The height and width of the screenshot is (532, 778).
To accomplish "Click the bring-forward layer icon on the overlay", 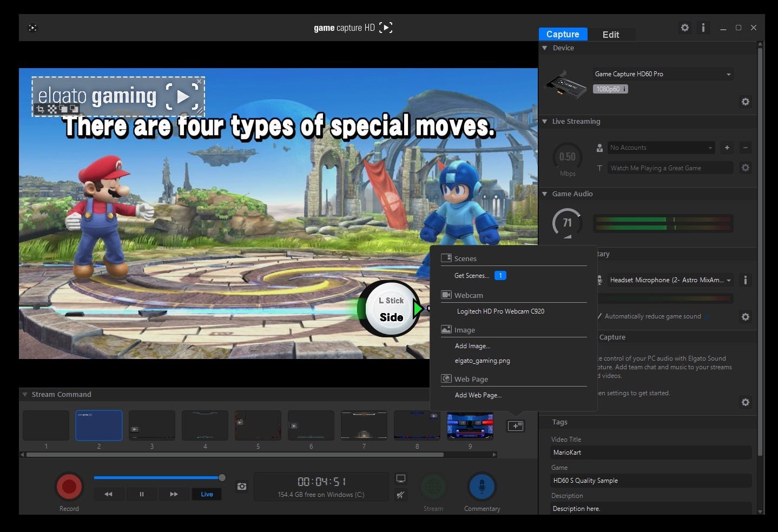I will pos(63,109).
